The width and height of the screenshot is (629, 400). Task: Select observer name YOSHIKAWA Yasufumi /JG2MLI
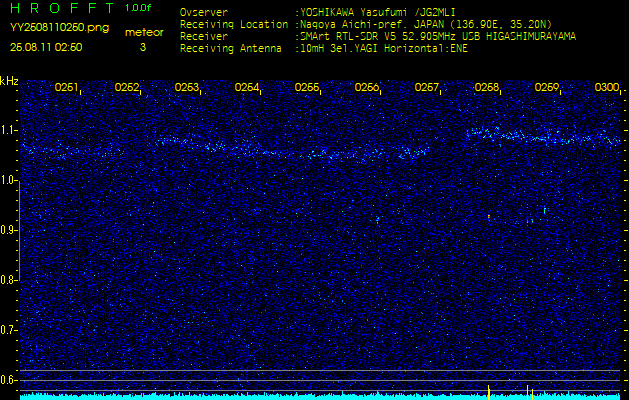tap(378, 12)
